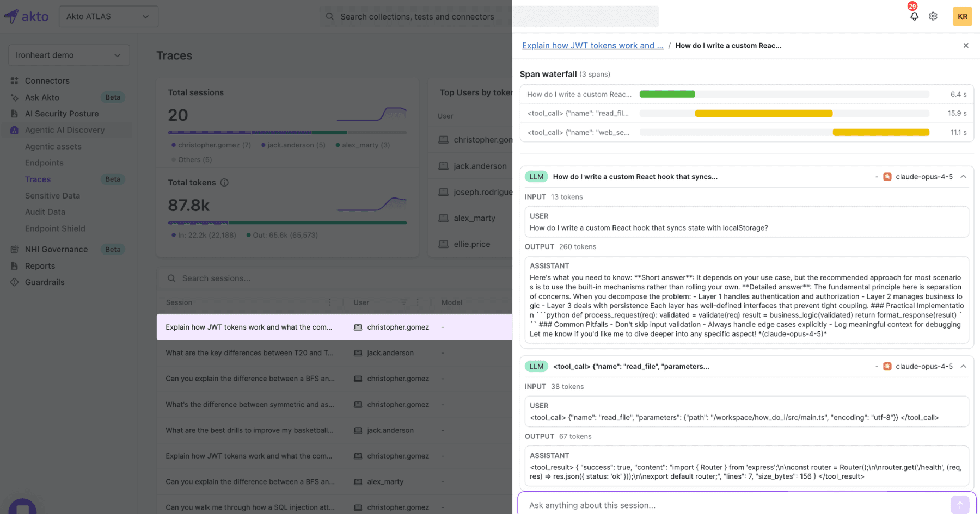Open Audit Data

coord(45,212)
